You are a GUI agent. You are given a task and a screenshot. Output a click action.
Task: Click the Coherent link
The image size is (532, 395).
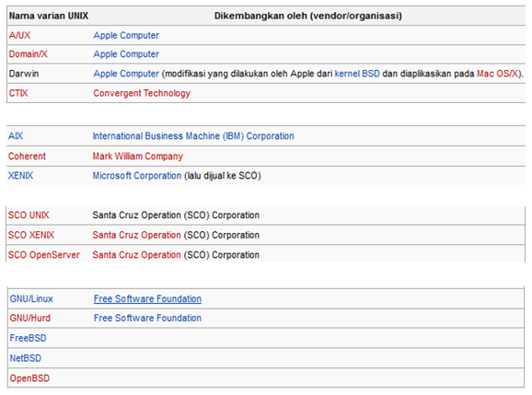tap(27, 157)
